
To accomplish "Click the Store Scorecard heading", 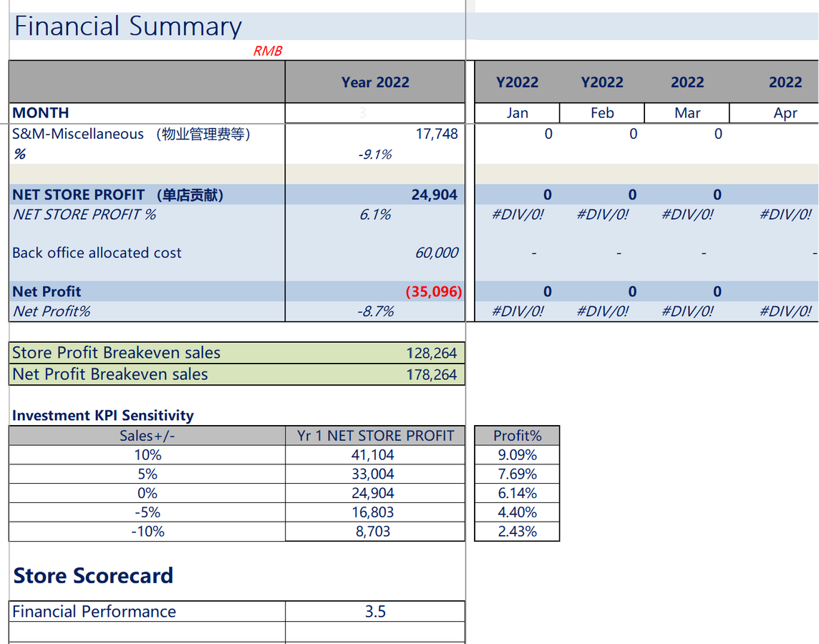I will click(x=94, y=576).
